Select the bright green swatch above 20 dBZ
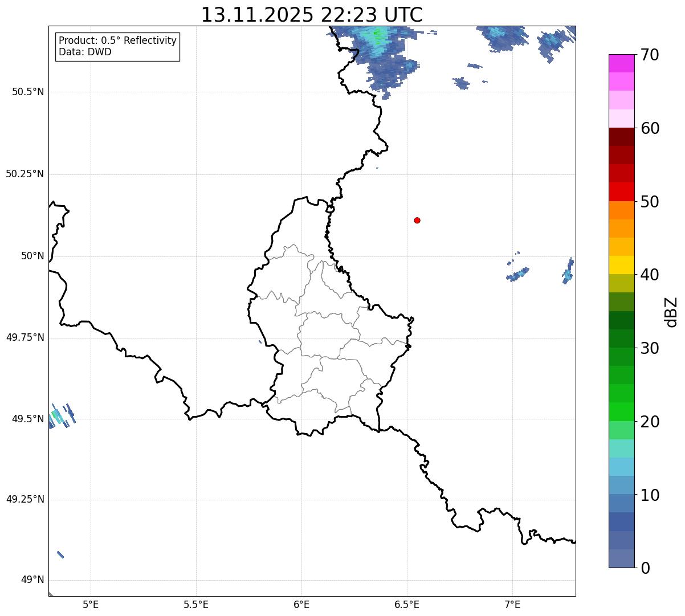 pos(621,411)
